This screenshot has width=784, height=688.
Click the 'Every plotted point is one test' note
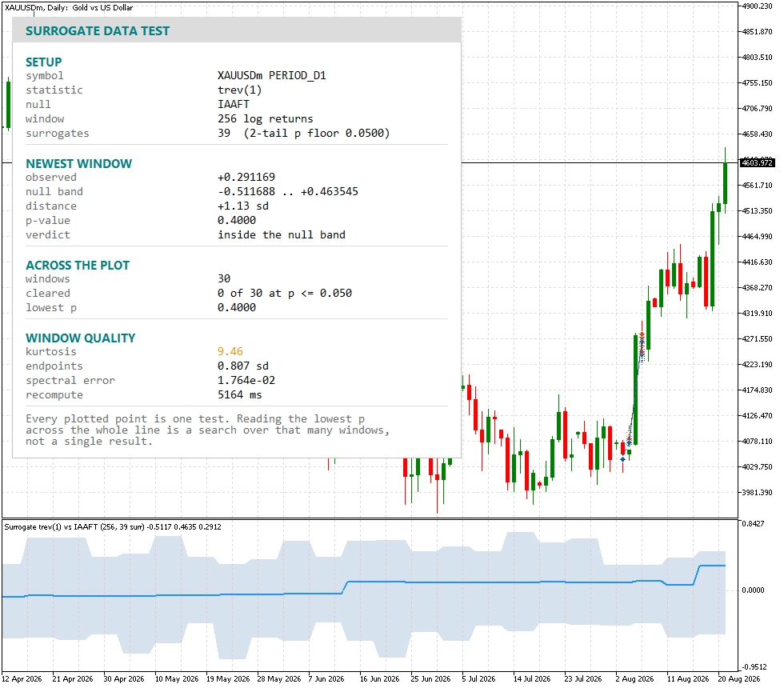pos(207,430)
